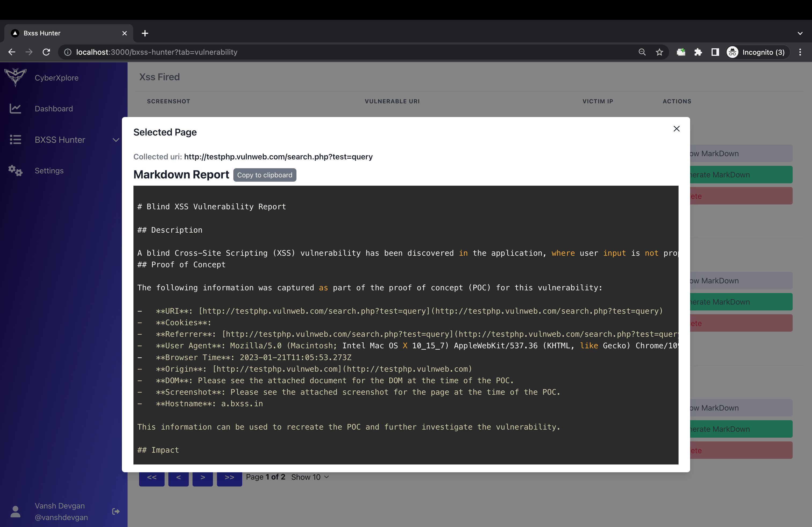Viewport: 812px width, 527px height.
Task: Close the Selected Page modal
Action: [676, 128]
